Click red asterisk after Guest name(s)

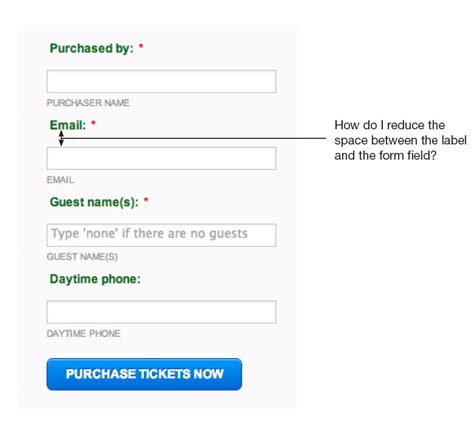146,200
